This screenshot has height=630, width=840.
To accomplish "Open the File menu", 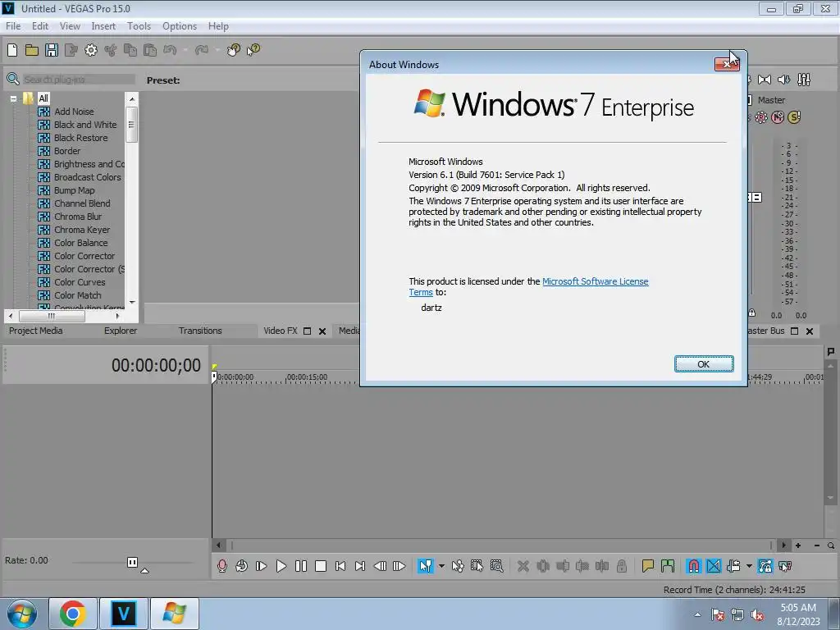I will click(x=13, y=25).
